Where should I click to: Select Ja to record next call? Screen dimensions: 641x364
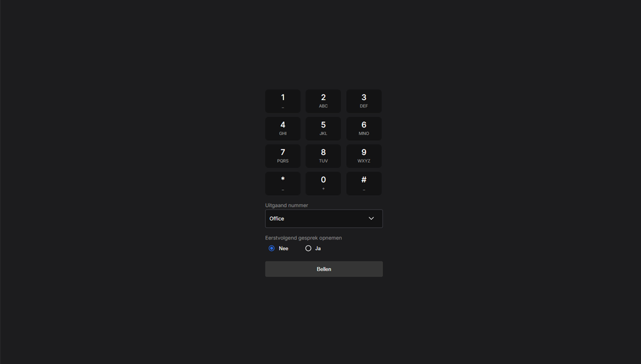[x=308, y=248]
